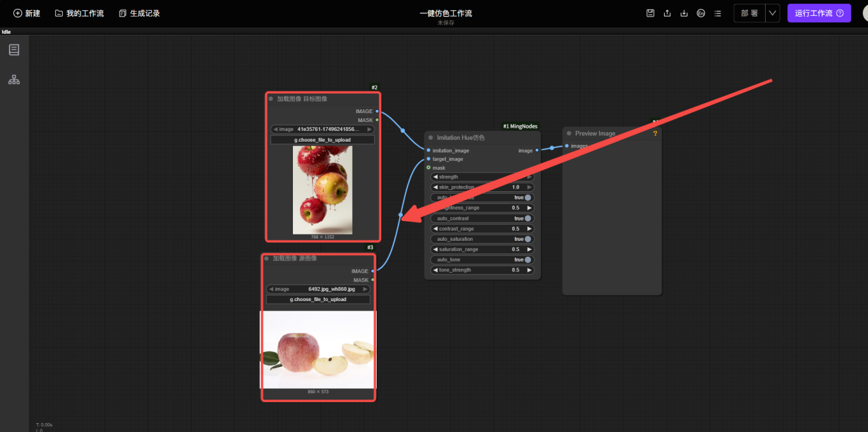Open the dropdown arrow next to 部署
The width and height of the screenshot is (868, 432).
(773, 13)
